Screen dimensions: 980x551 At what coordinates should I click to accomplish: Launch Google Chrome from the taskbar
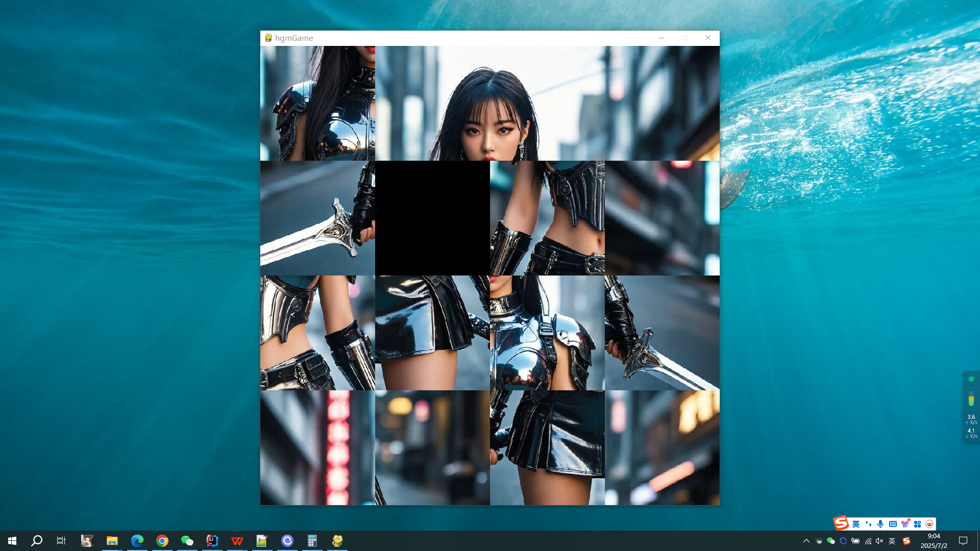click(162, 541)
